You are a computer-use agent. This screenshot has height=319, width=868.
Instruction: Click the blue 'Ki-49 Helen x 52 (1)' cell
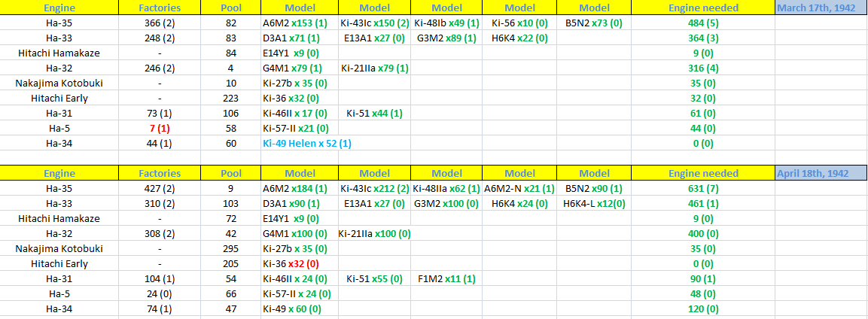tap(306, 143)
